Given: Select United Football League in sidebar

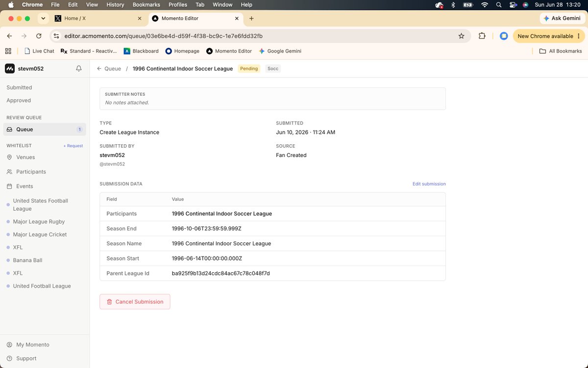Looking at the screenshot, I should coord(42,286).
